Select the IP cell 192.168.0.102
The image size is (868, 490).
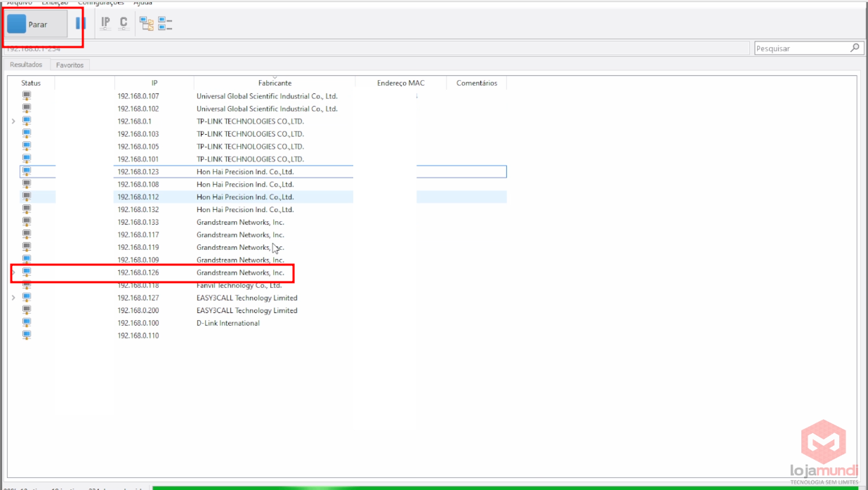138,109
